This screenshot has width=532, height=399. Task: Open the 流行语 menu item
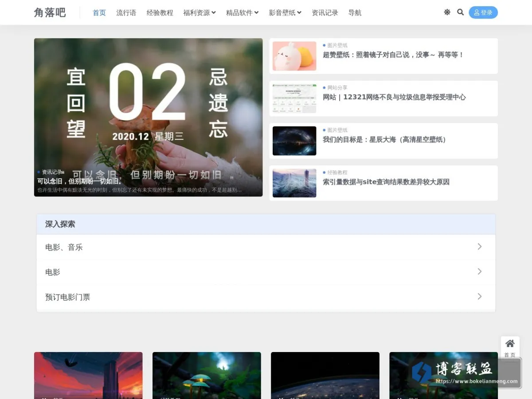click(126, 13)
